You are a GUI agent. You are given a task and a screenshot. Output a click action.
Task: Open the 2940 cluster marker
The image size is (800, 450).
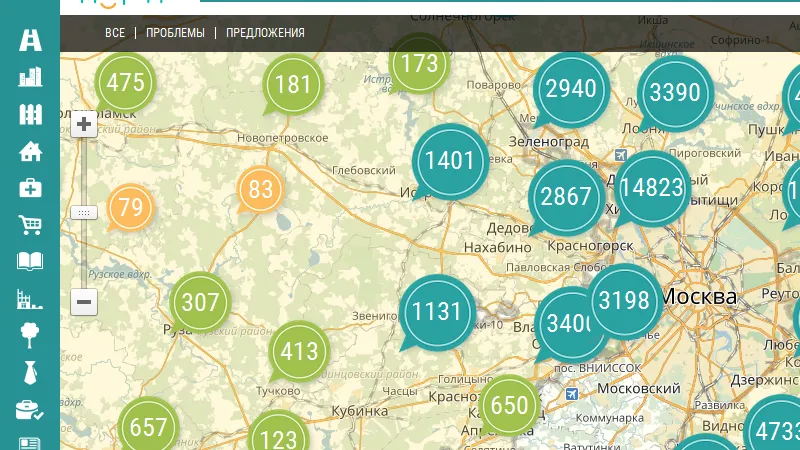click(x=571, y=89)
